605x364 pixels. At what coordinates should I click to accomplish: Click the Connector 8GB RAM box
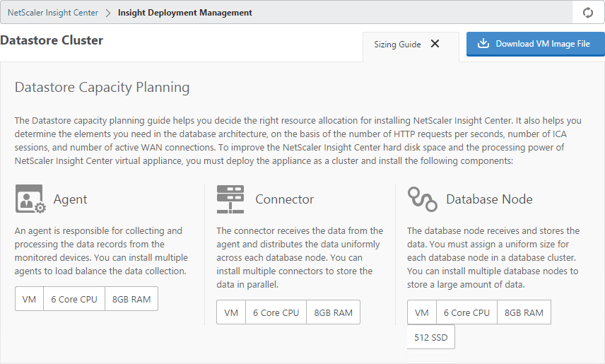pos(334,312)
